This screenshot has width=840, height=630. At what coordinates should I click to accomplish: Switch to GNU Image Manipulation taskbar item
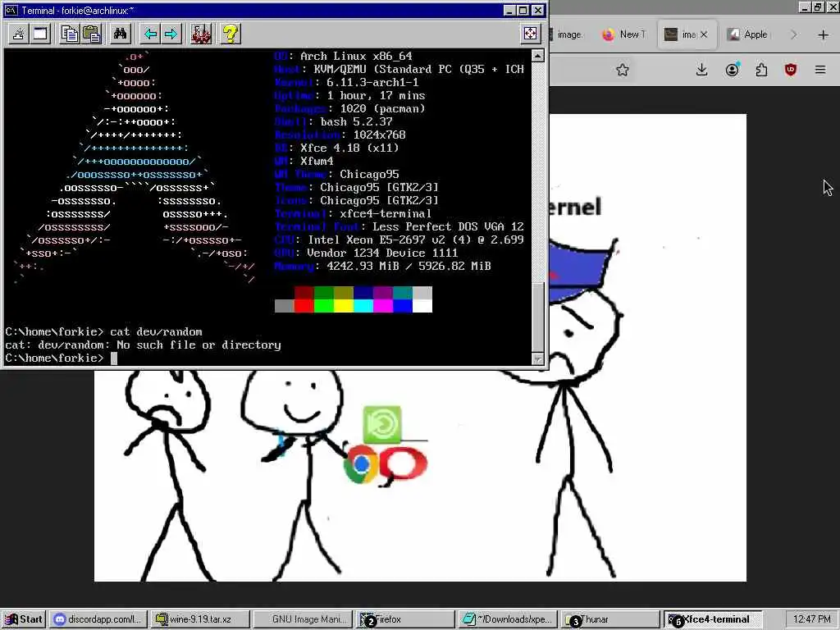[303, 619]
